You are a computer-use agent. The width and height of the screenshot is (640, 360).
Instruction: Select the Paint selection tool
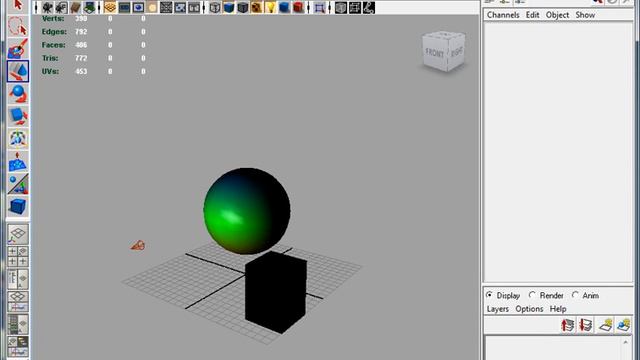coord(18,49)
